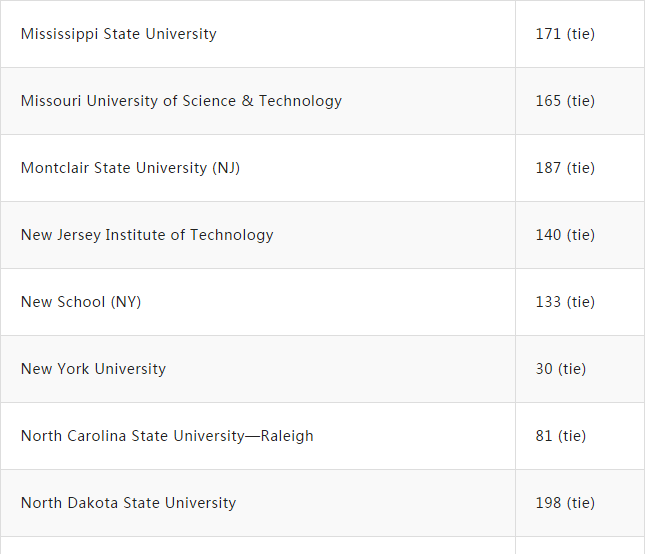Select the 198 (tie) ranking cell
Image resolution: width=645 pixels, height=554 pixels.
click(565, 503)
